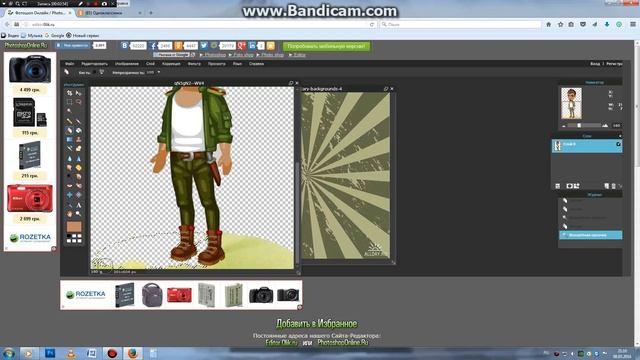
Task: Select the Clone Stamp tool
Action: click(x=78, y=140)
